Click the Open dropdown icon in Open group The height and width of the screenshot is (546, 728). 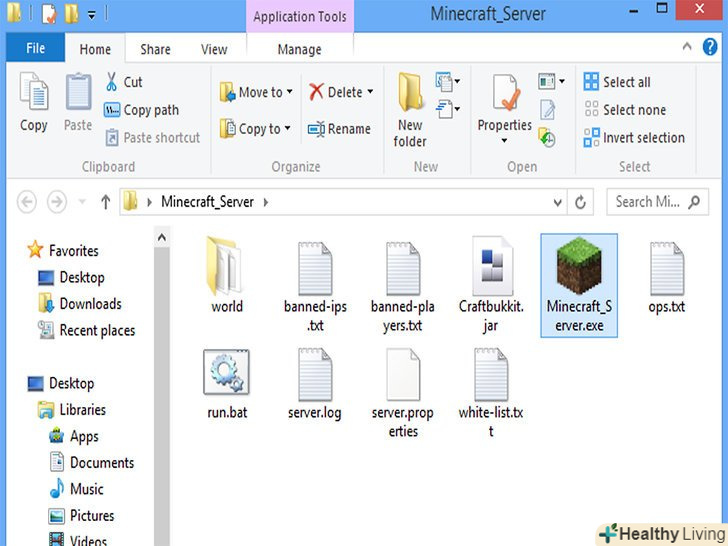click(x=551, y=82)
